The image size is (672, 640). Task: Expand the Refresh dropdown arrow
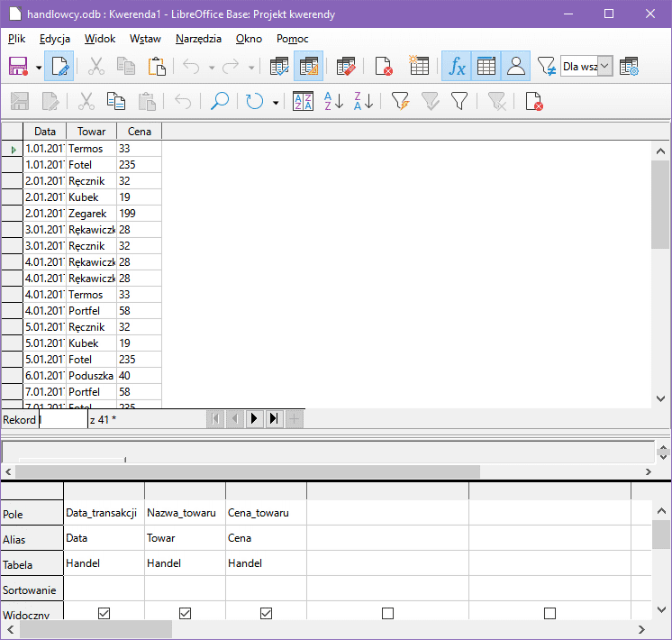click(276, 102)
